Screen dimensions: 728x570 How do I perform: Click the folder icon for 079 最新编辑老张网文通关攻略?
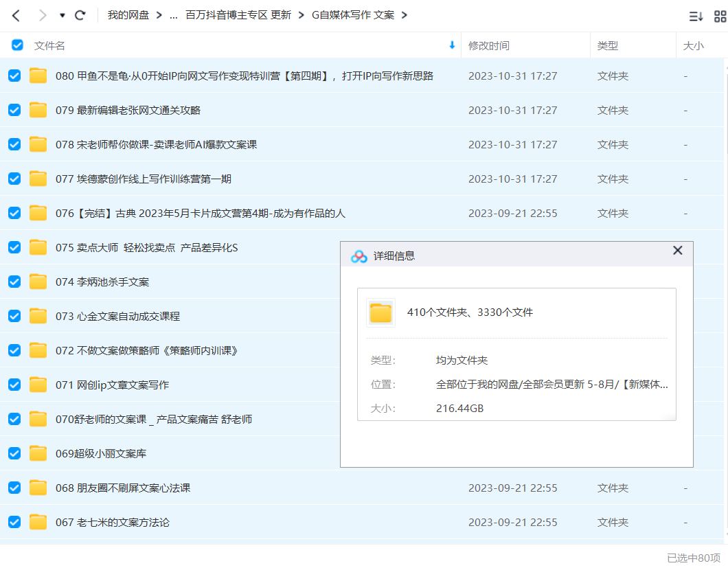pyautogui.click(x=38, y=110)
